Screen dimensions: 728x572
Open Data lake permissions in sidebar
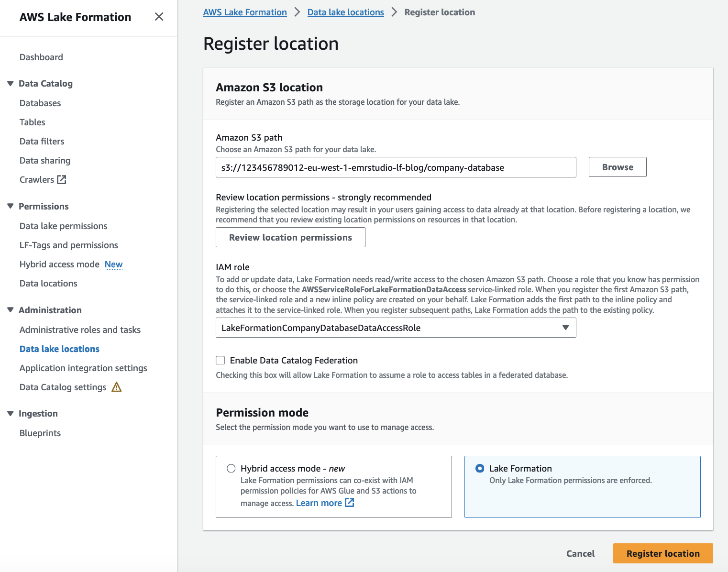click(63, 226)
